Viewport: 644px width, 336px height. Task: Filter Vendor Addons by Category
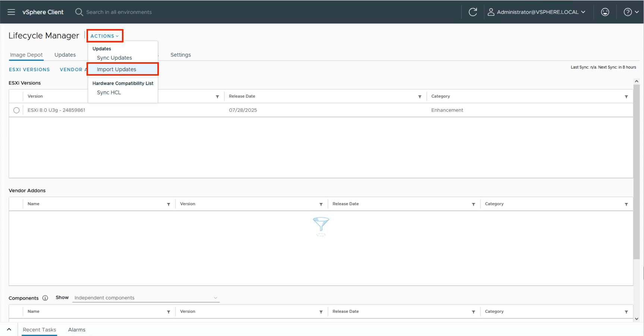[x=626, y=204]
